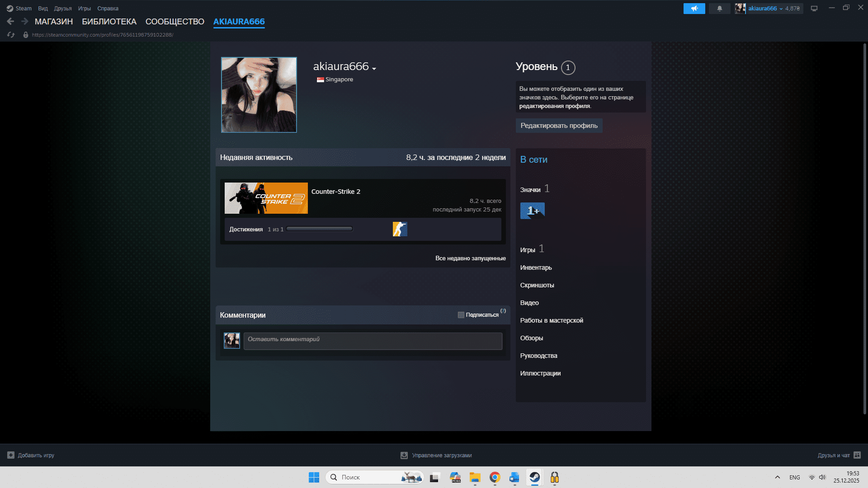Open Friends and chat icon
868x488 pixels.
click(x=857, y=455)
